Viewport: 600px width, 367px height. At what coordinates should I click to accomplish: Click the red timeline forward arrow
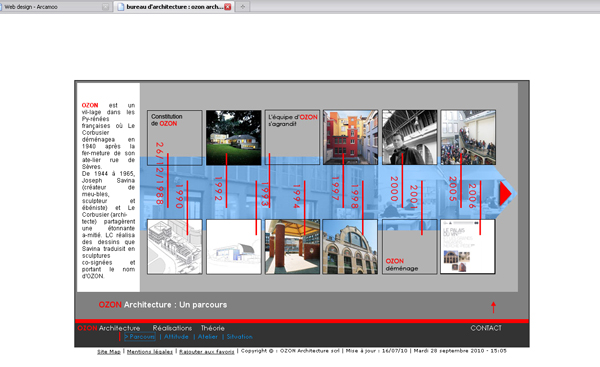point(505,194)
